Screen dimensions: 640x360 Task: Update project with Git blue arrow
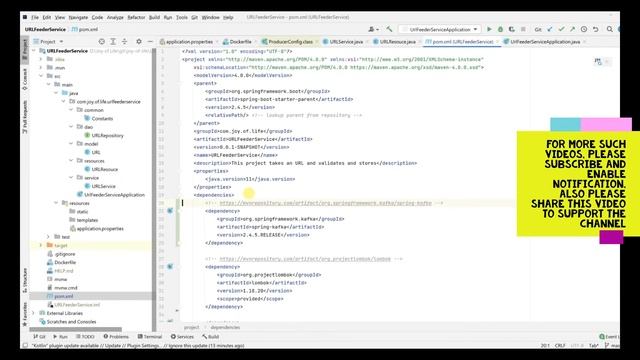click(x=550, y=29)
